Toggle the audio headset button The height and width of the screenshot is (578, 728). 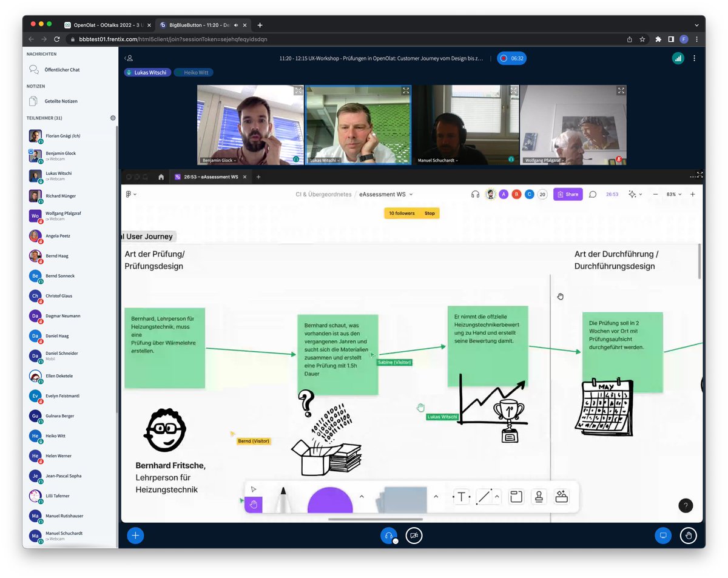(389, 536)
